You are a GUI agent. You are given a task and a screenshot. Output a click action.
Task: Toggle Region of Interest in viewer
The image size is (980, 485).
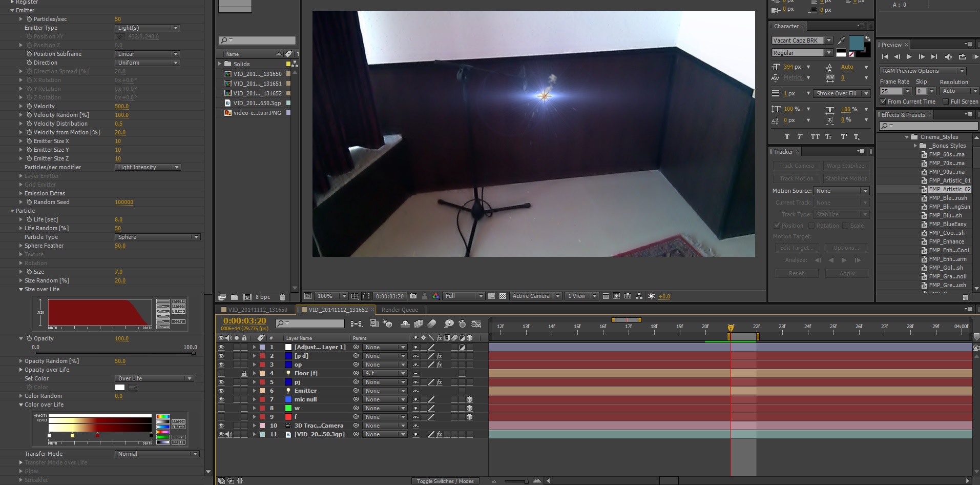(x=492, y=296)
